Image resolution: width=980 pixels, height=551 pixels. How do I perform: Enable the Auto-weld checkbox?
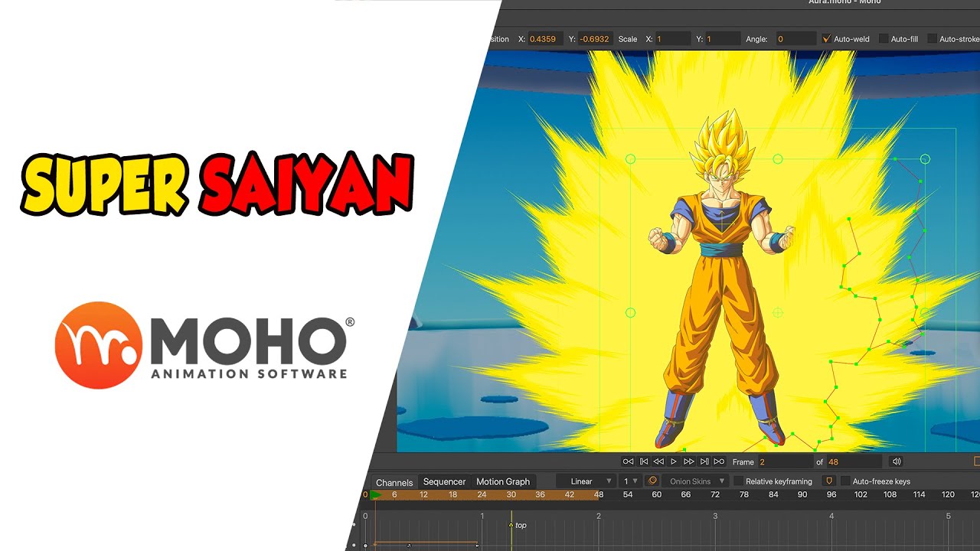coord(826,39)
